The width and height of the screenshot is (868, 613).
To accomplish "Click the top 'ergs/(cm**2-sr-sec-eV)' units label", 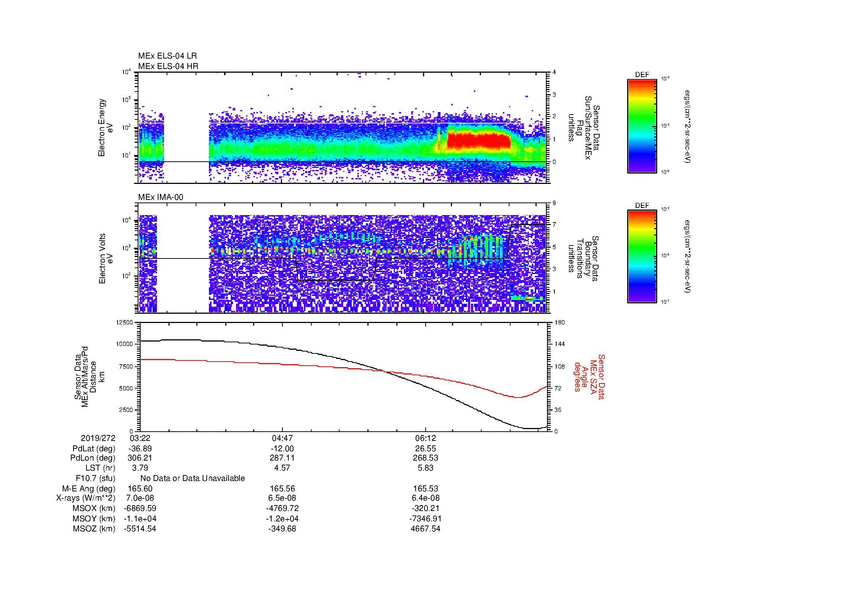I will point(687,127).
